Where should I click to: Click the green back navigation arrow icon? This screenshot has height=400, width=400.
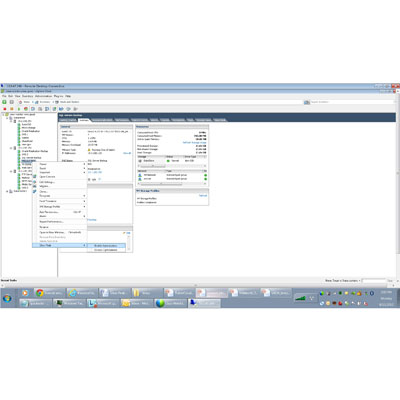tap(4, 102)
